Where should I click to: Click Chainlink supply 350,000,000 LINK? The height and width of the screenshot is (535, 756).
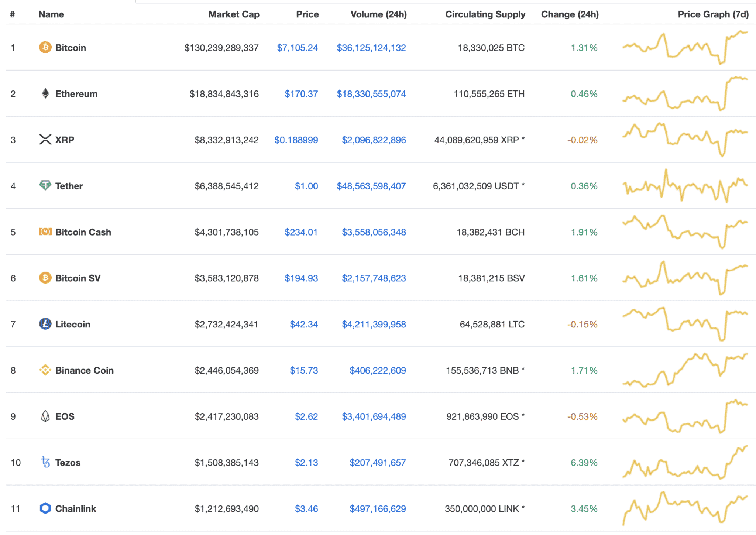click(485, 509)
